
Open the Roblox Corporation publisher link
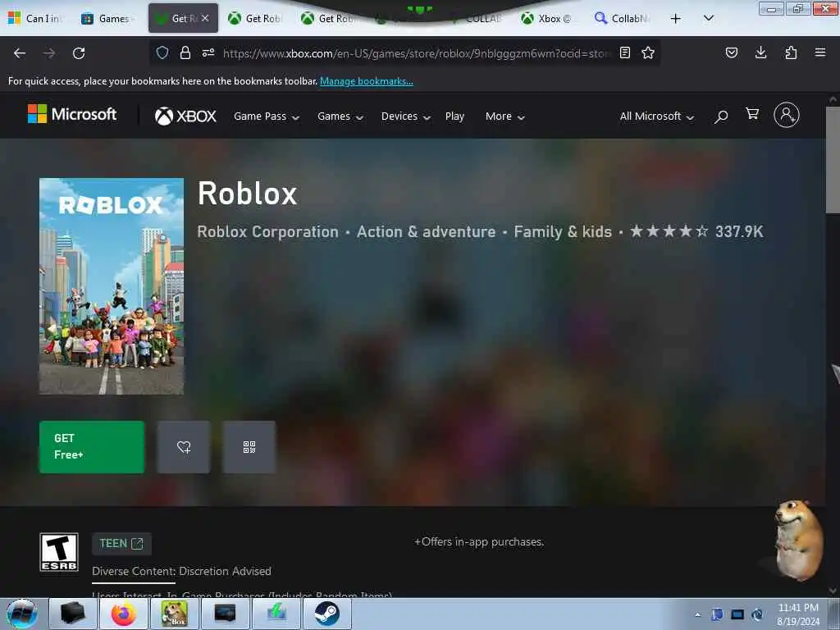[268, 232]
